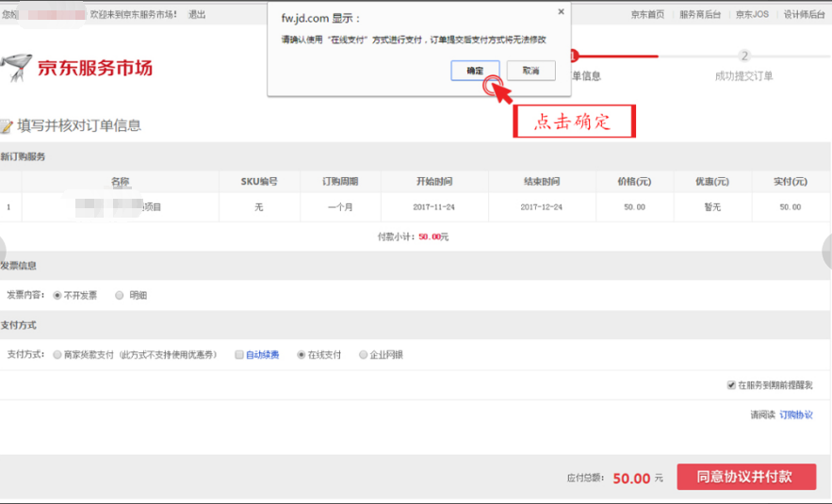Click the pencil icon beside 填写并核对订单信息

coord(6,125)
